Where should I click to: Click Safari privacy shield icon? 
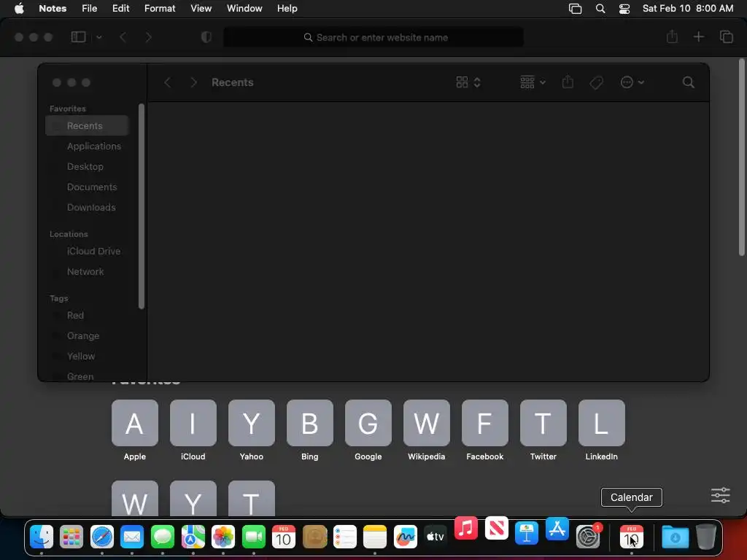click(x=206, y=37)
